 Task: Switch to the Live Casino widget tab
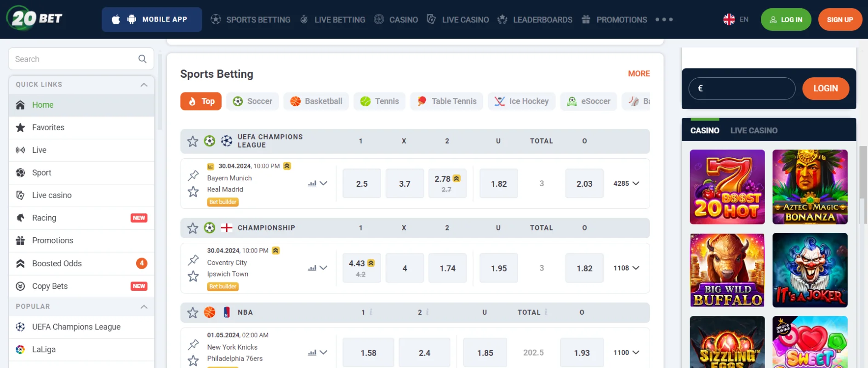754,131
